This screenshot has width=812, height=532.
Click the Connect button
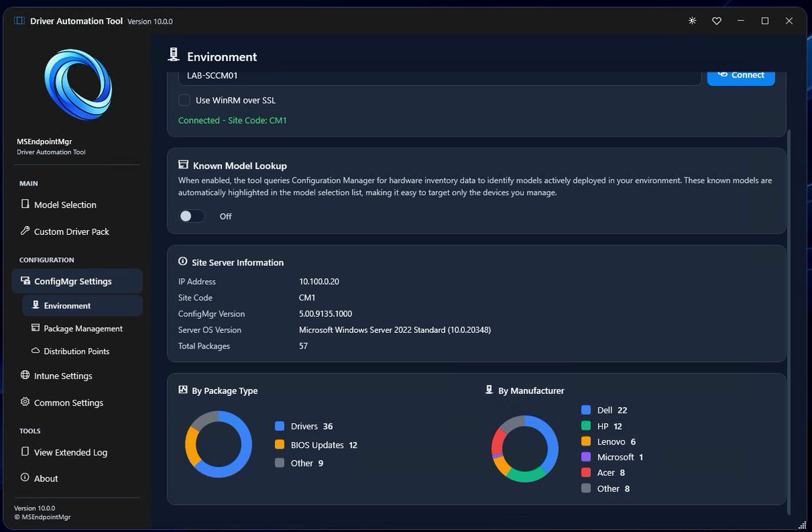(741, 75)
